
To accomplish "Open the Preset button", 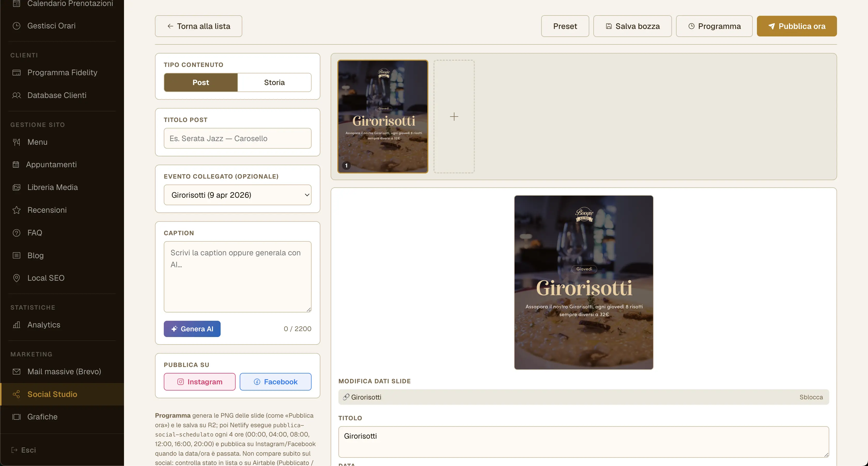I will [x=565, y=26].
